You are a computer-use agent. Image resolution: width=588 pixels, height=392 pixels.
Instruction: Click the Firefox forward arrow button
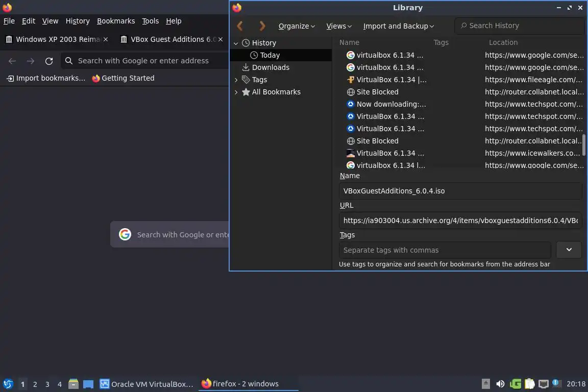click(x=31, y=61)
